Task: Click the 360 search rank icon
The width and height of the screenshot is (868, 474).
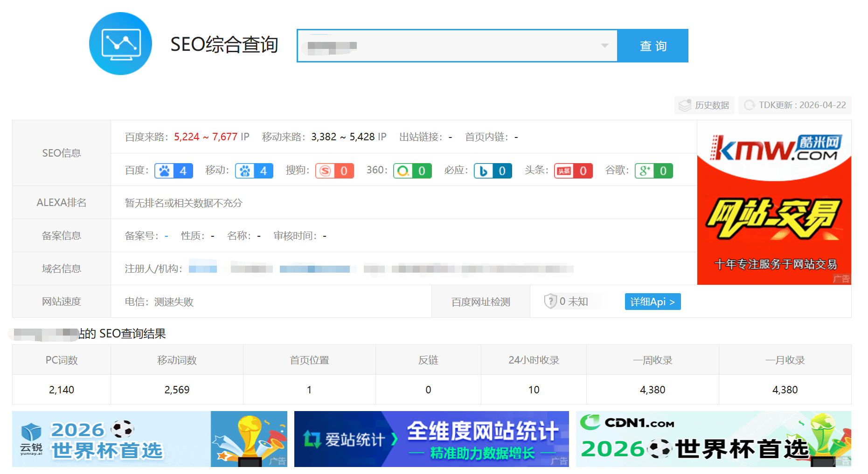Action: 403,171
